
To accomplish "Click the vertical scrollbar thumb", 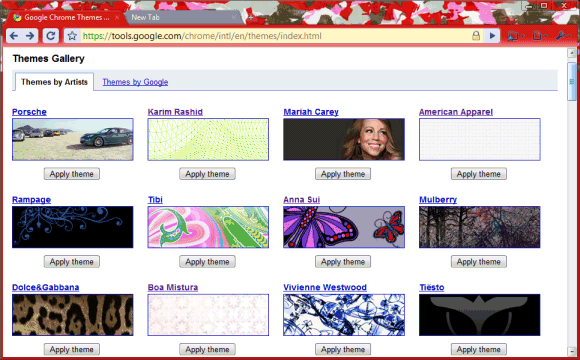I will (x=572, y=81).
